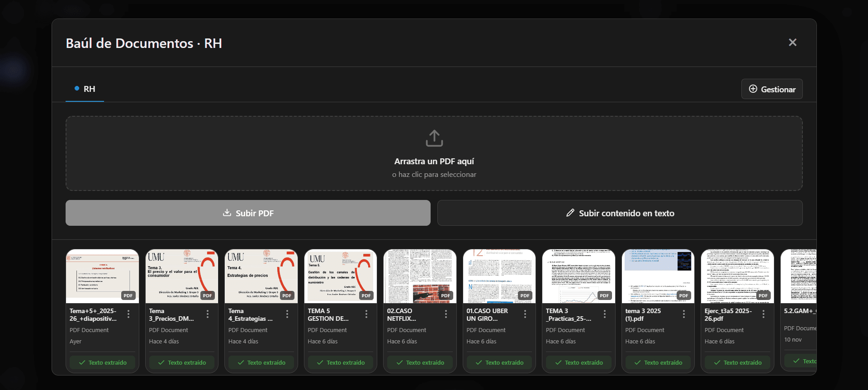Open the 02.CASO NETFLIX thumbnail preview

coord(420,276)
